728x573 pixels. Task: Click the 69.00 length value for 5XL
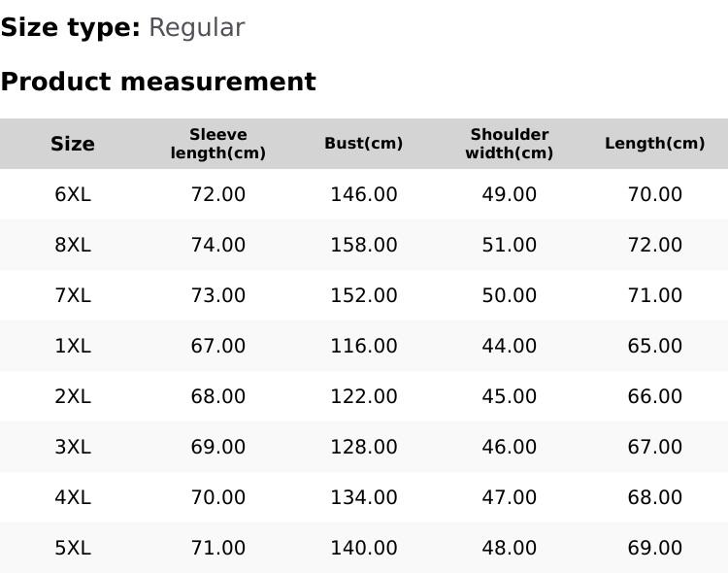[655, 548]
